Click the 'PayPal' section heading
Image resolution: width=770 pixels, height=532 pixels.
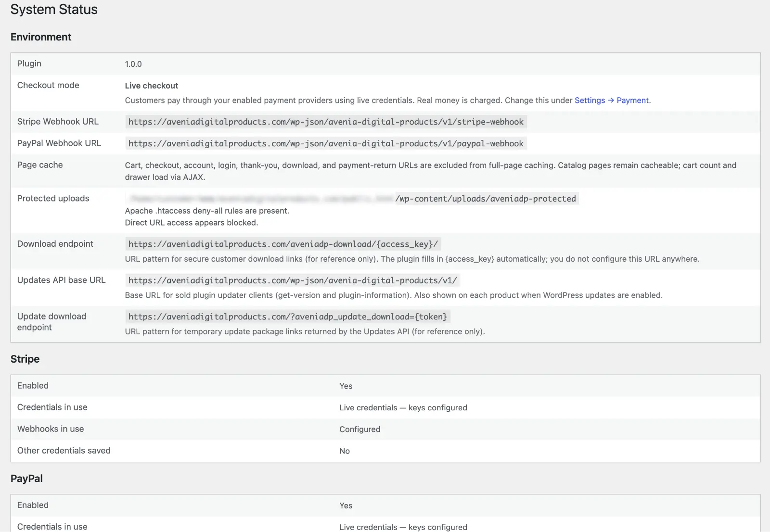[x=26, y=479]
